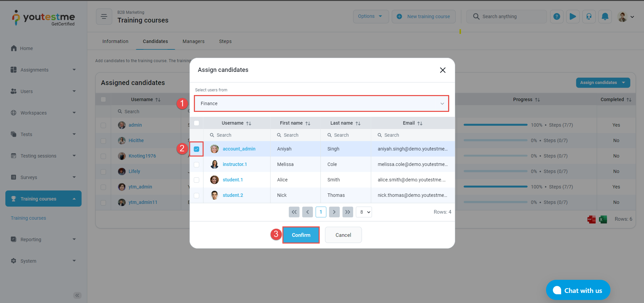
Task: Toggle select-all checkbox in dialog header
Action: 197,123
